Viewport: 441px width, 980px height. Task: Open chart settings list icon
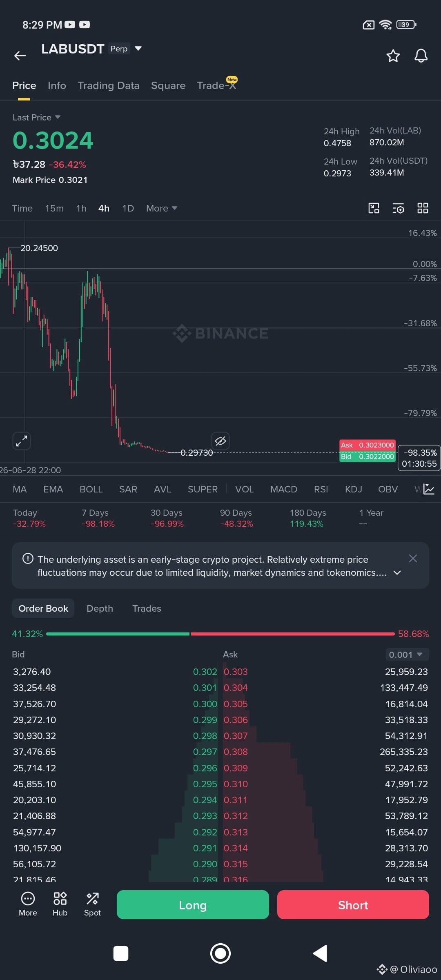click(398, 208)
